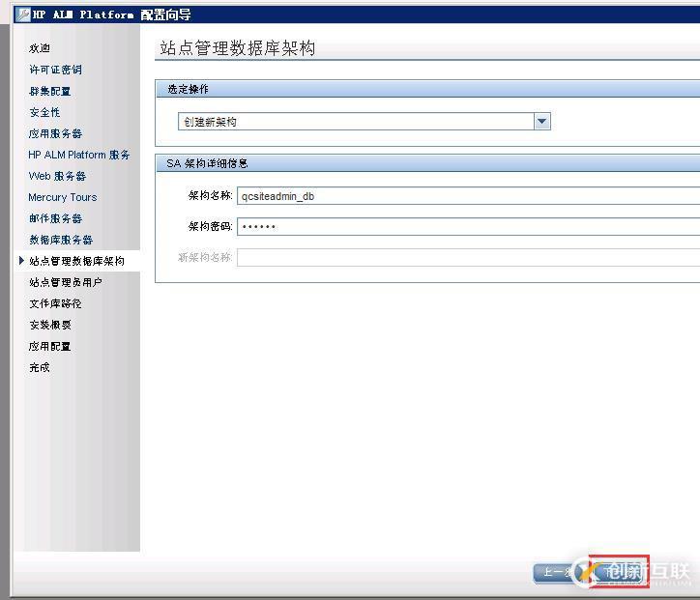Screen dimensions: 700x600
Task: Select 许可证密钥 in the sidebar
Action: pos(55,70)
